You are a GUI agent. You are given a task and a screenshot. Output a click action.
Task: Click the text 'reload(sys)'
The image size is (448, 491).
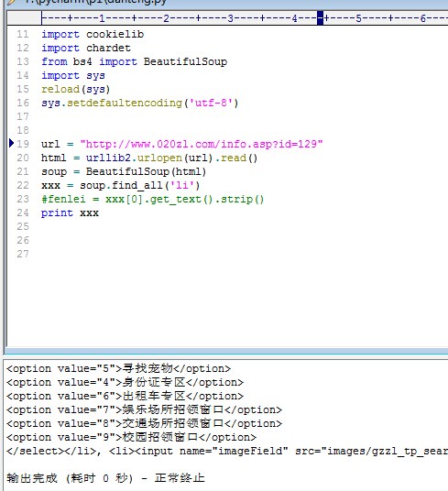pos(76,89)
